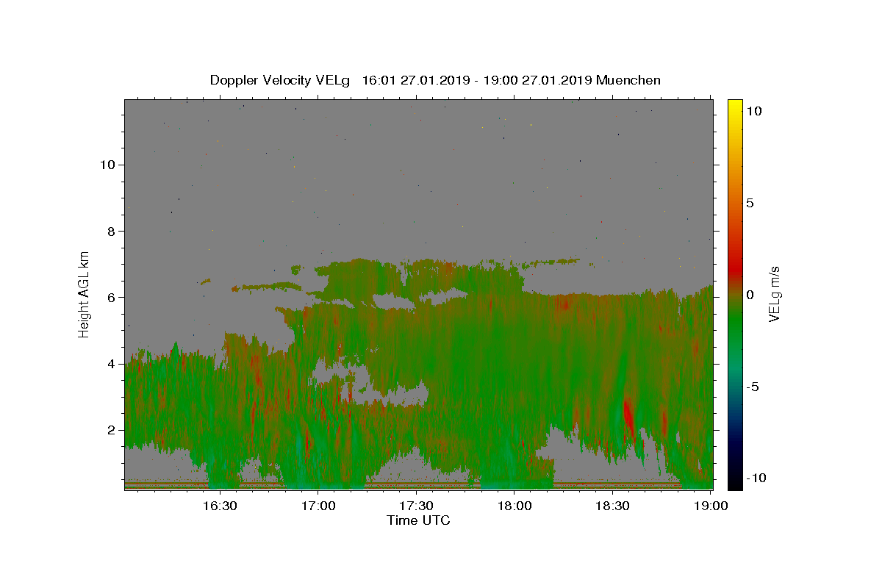Click the 17:30 time tick label
The height and width of the screenshot is (588, 882).
pos(416,506)
